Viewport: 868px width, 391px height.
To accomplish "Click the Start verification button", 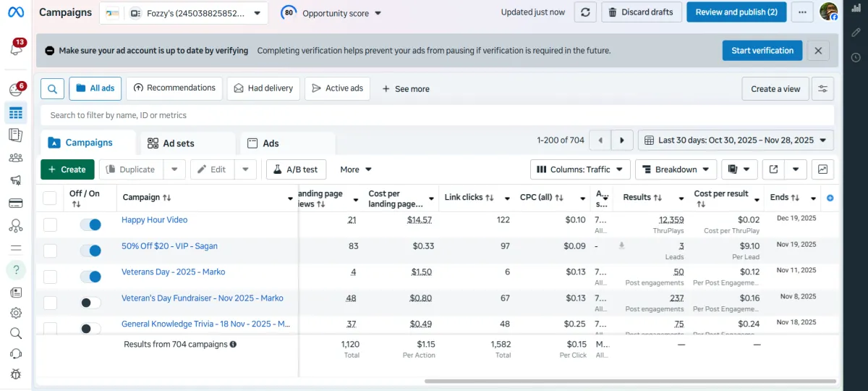I will point(762,51).
